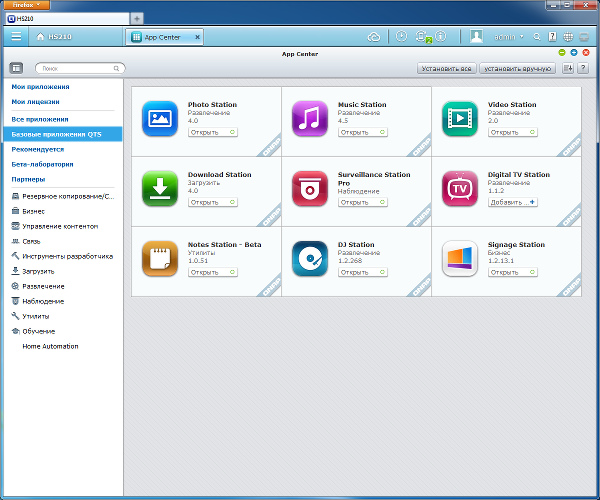Select Управление контентом category
Screen dimensions: 600x500
coord(55,226)
